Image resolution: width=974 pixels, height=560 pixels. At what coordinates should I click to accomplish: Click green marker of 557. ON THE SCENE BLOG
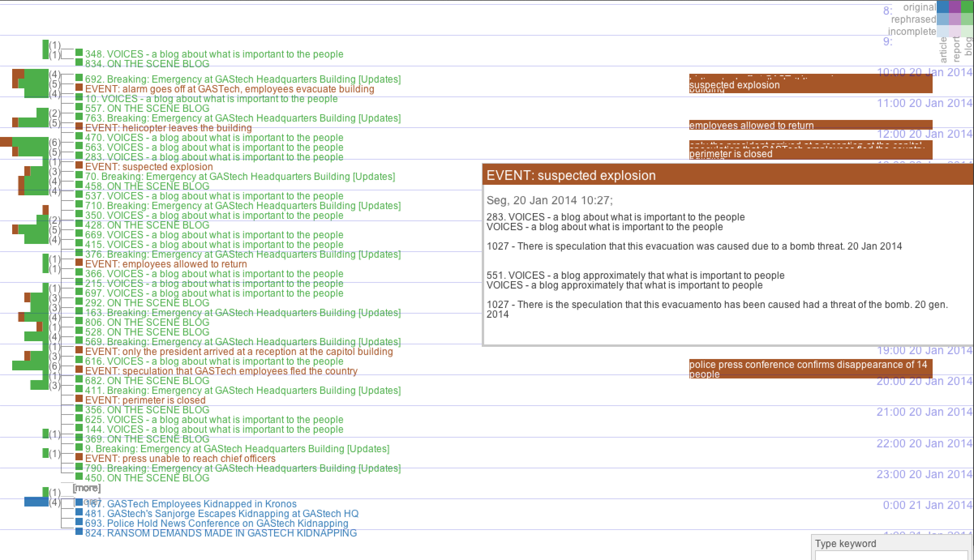click(79, 107)
